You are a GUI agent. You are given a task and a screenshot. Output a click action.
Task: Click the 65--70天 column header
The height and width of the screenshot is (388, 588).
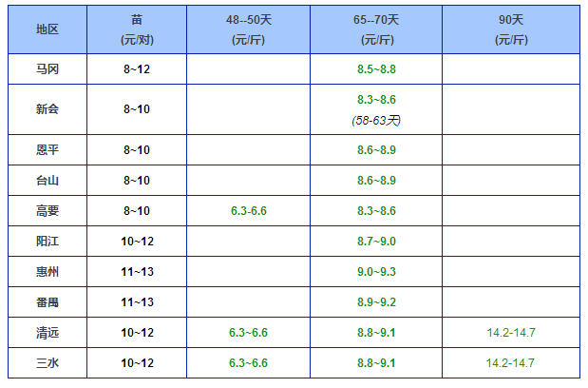point(376,29)
